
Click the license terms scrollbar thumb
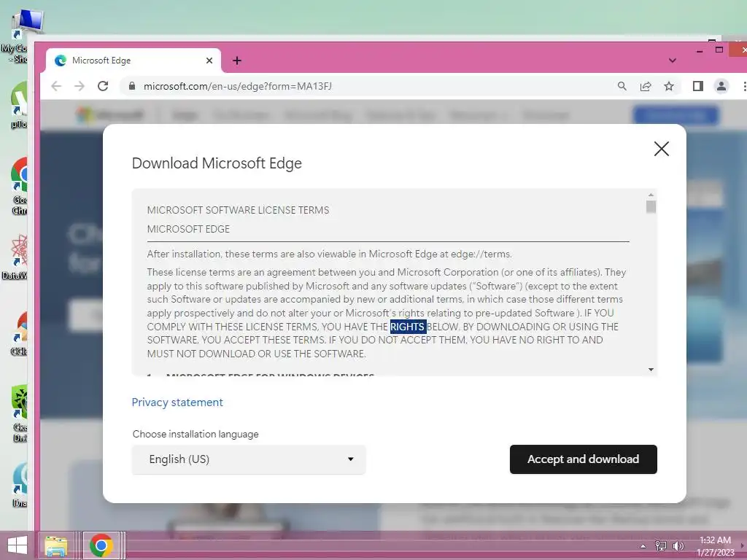[651, 206]
